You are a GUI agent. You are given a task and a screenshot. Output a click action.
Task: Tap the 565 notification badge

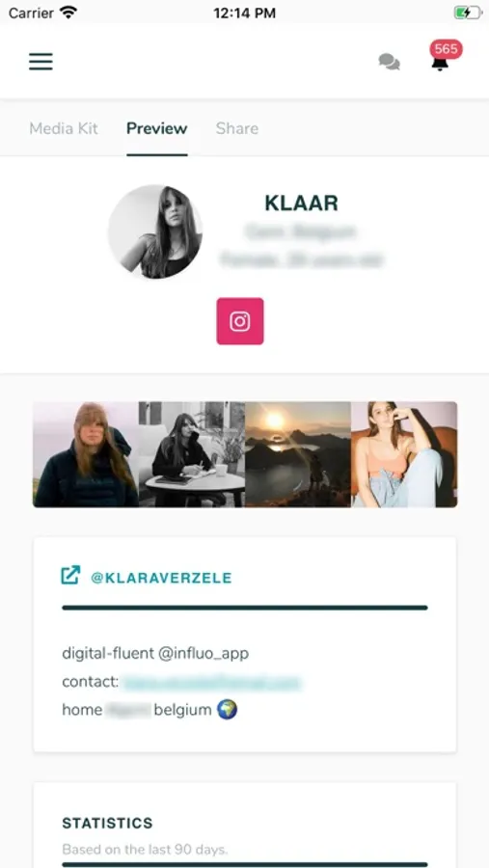click(447, 49)
